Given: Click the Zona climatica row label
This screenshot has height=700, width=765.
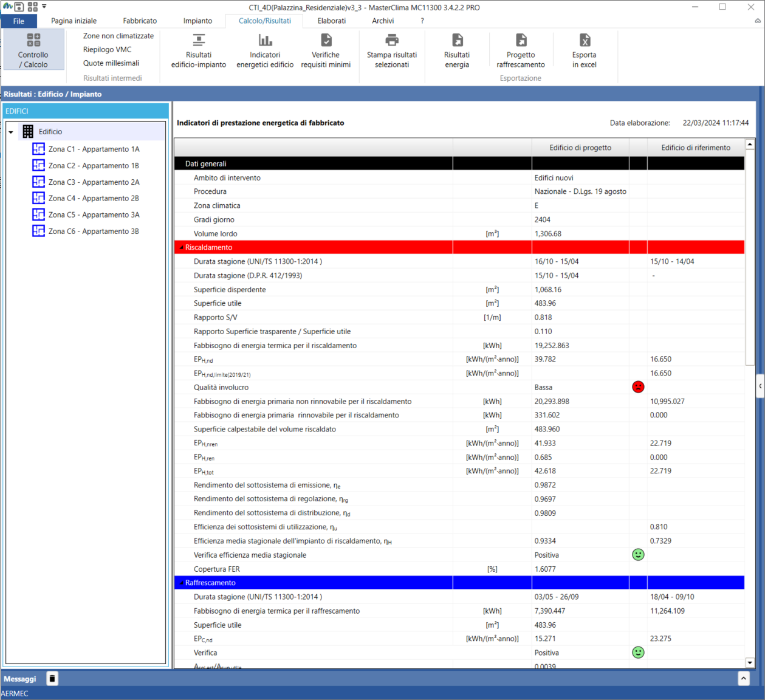Looking at the screenshot, I should coord(217,205).
